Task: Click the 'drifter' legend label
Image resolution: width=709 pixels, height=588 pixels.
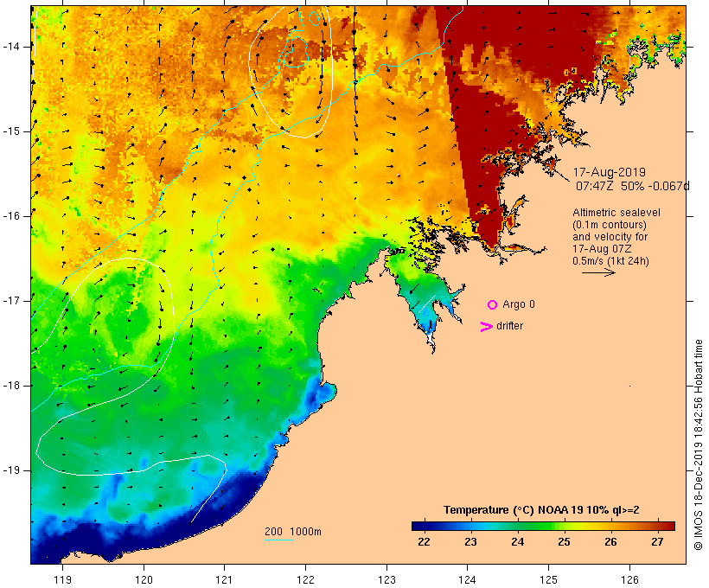Action: tap(509, 326)
